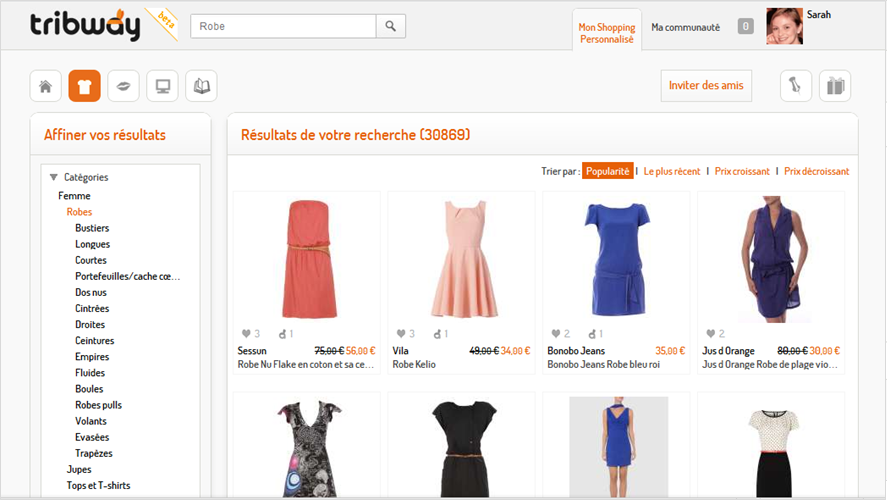Filter by Cintrées subcategory
Screen dimensions: 887x500
92,308
